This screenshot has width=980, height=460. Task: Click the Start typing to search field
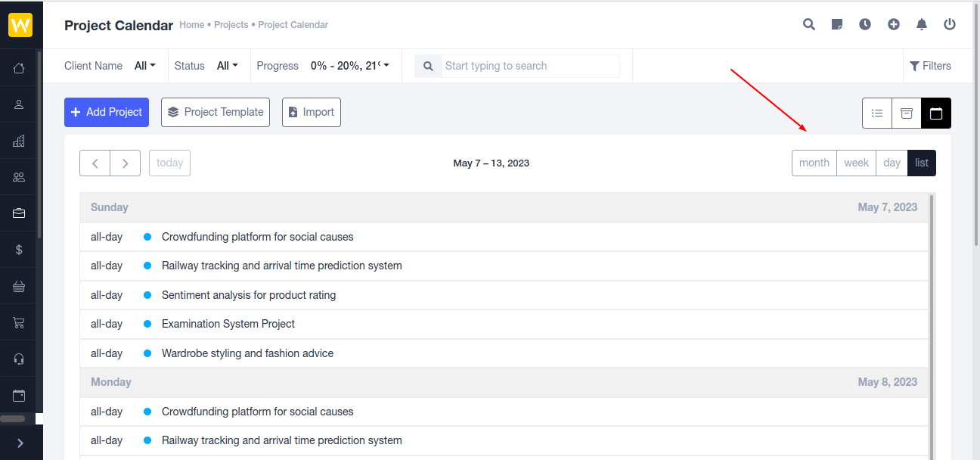click(531, 66)
